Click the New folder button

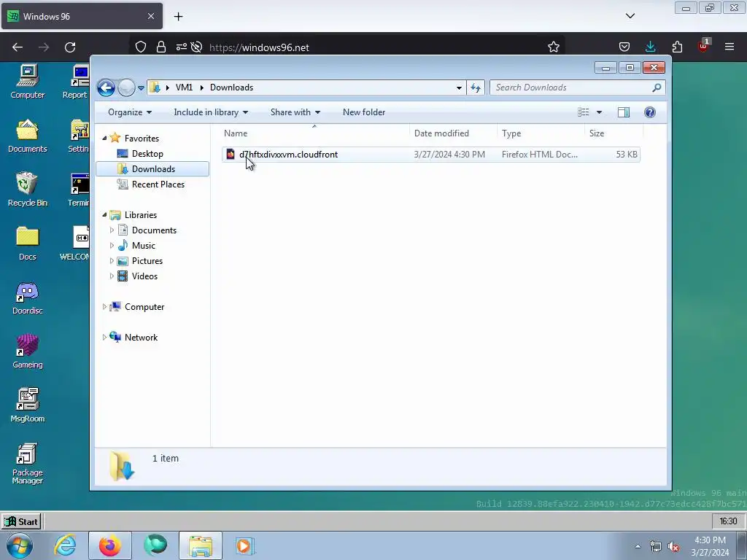364,112
